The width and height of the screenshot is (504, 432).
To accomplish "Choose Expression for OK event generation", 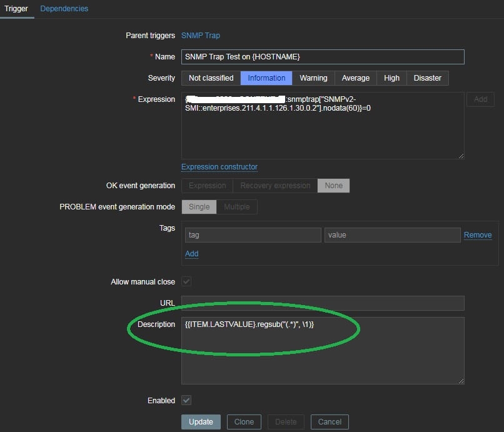I will [x=208, y=186].
